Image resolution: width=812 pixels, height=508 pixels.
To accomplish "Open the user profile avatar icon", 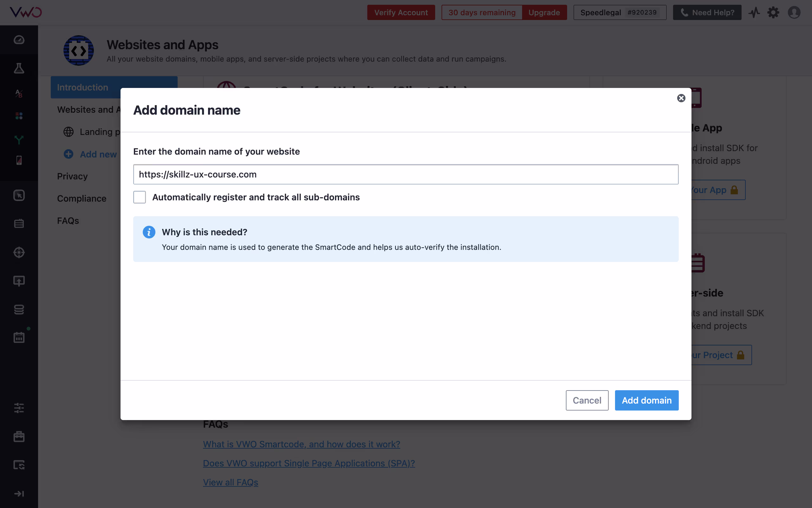I will pos(794,12).
